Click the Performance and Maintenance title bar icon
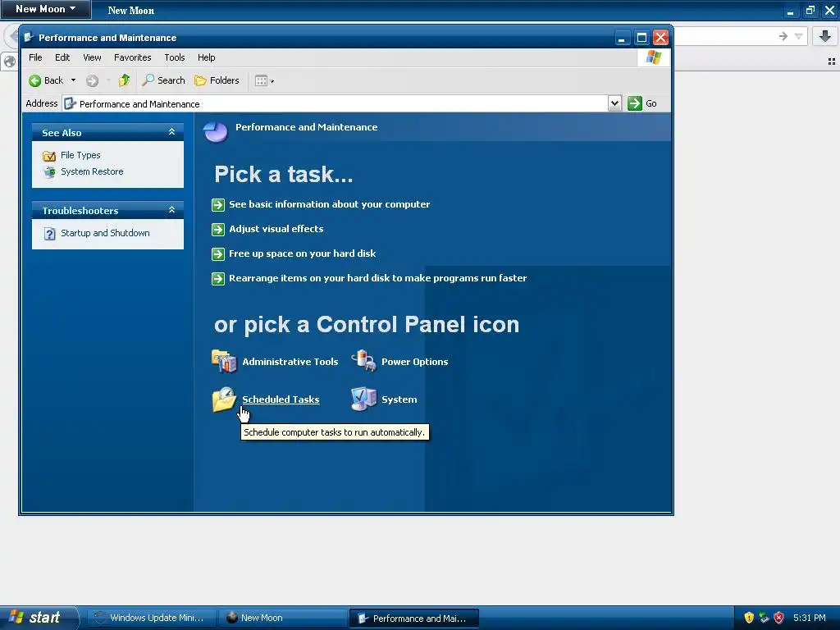This screenshot has height=630, width=840. tap(29, 38)
